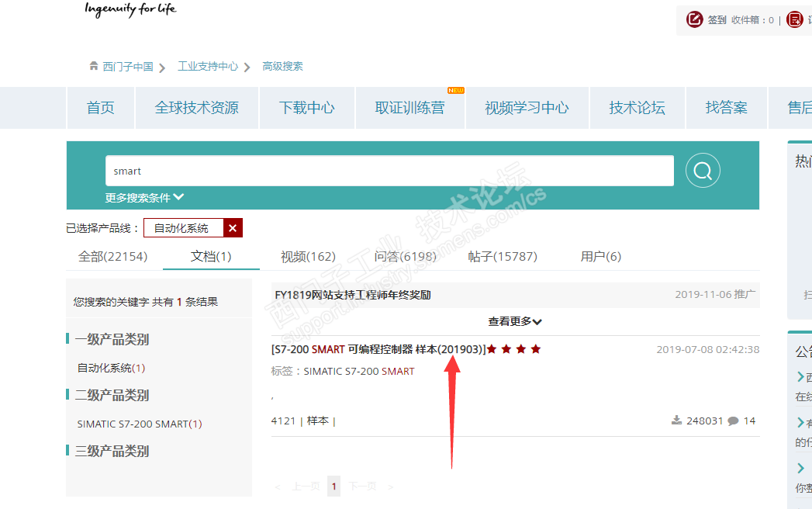This screenshot has height=509, width=812.
Task: Open 西门子中国 breadcrumb link
Action: pos(128,67)
